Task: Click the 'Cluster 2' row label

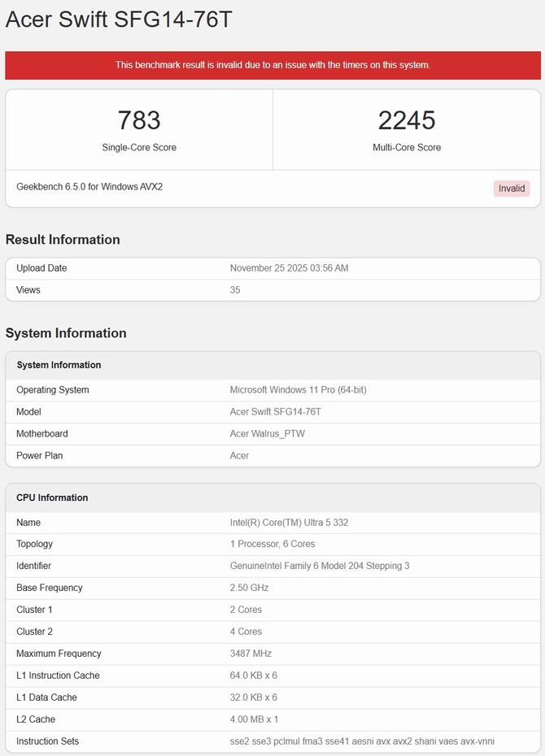Action: (x=34, y=632)
